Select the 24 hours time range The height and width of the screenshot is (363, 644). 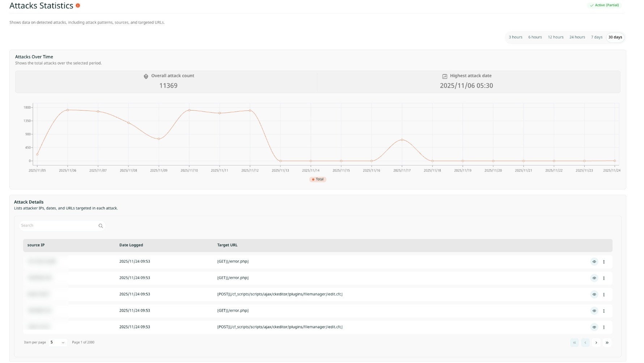point(577,37)
